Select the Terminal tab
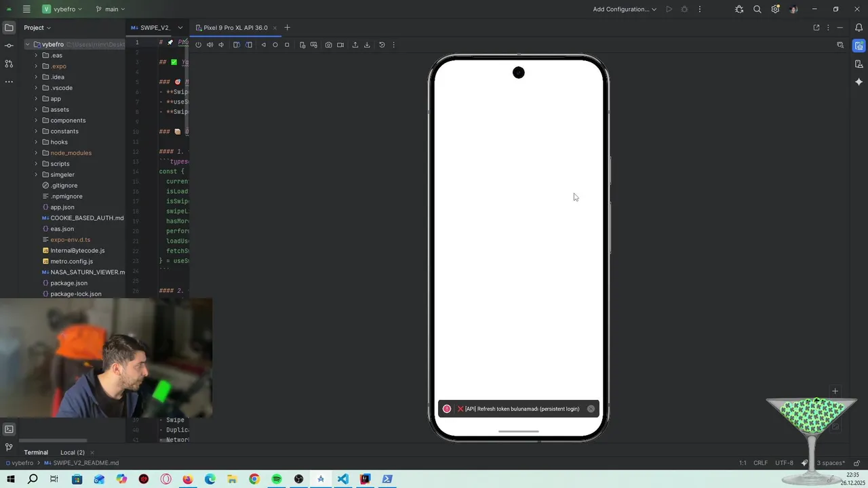 [36, 453]
